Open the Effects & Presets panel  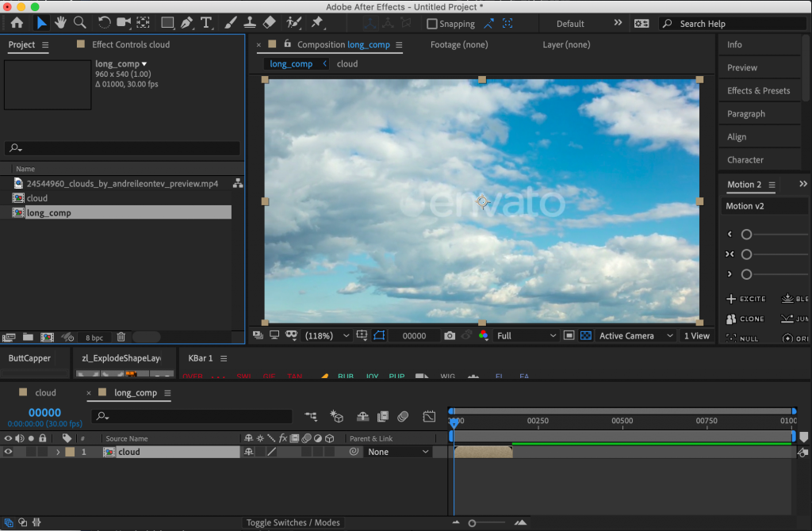coord(758,90)
